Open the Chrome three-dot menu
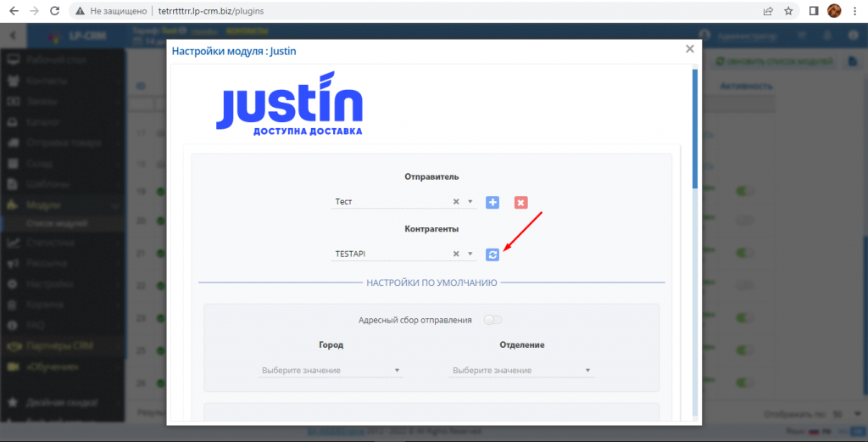The height and width of the screenshot is (442, 868). (855, 11)
